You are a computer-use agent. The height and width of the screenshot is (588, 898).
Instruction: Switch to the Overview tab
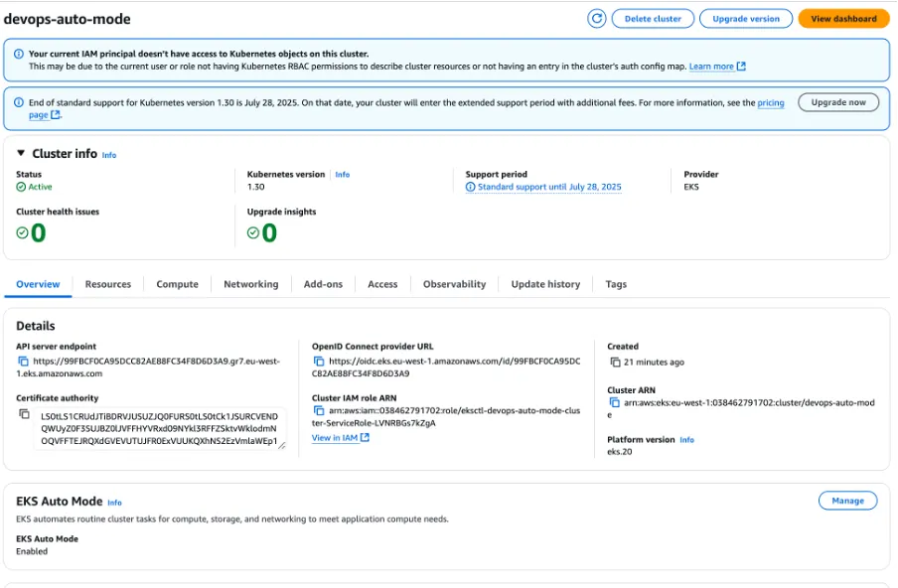click(x=38, y=284)
